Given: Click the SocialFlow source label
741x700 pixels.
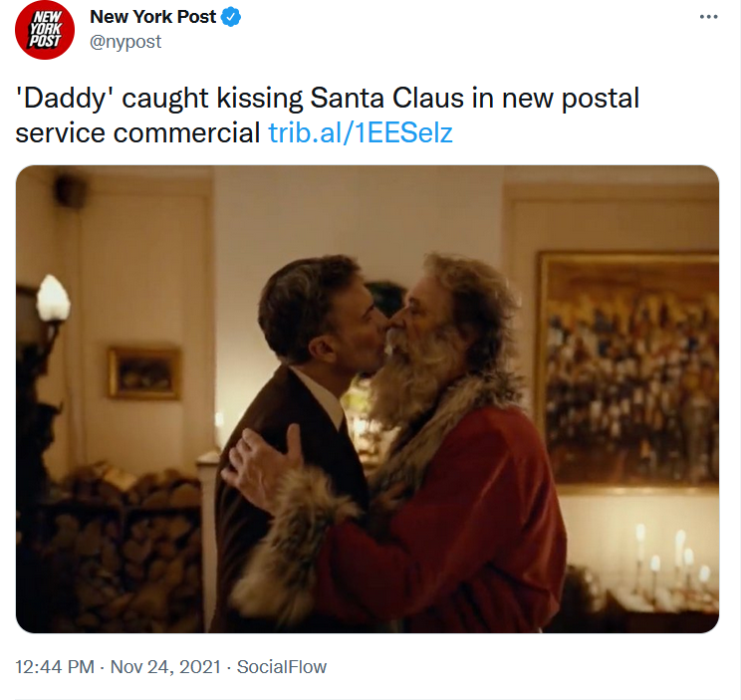Looking at the screenshot, I should [282, 667].
